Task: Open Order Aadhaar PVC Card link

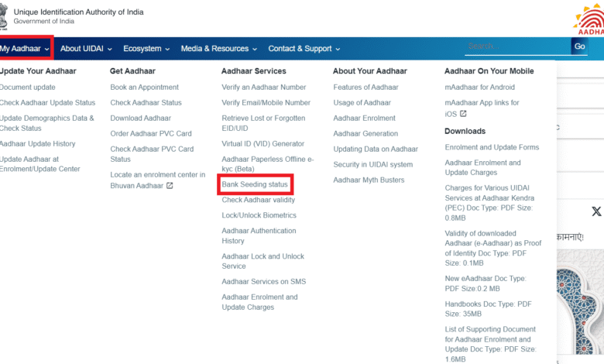Action: 151,134
